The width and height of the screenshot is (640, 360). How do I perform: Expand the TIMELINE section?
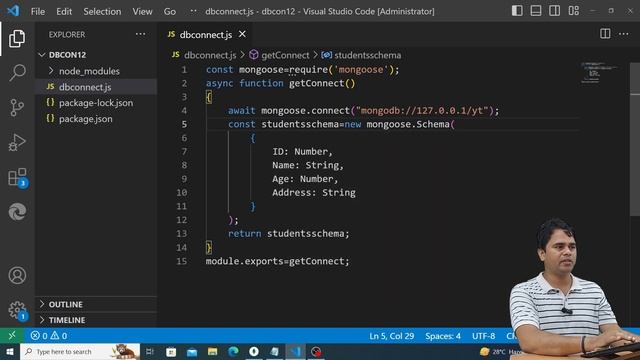(67, 320)
